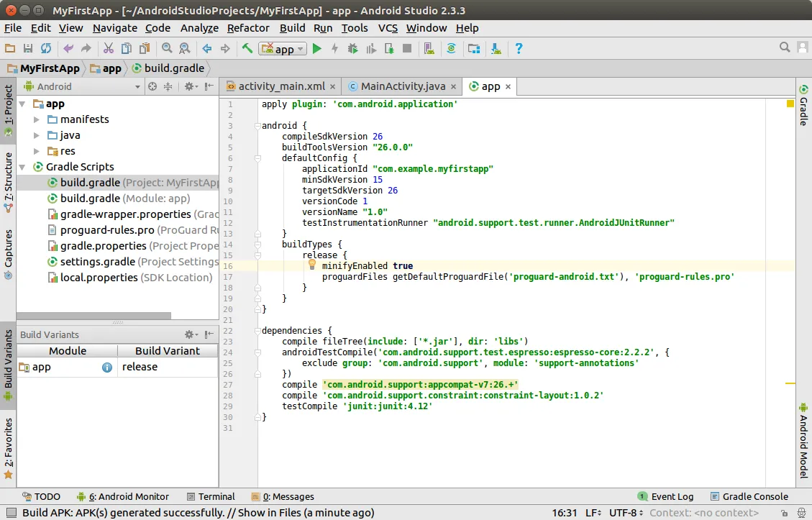812x520 pixels.
Task: Click the Make Project hammer icon
Action: 247,49
